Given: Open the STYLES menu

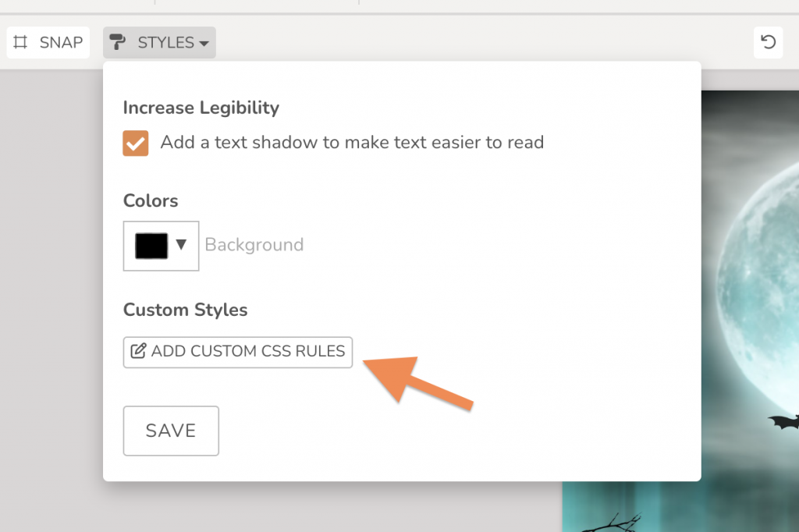Looking at the screenshot, I should (159, 43).
